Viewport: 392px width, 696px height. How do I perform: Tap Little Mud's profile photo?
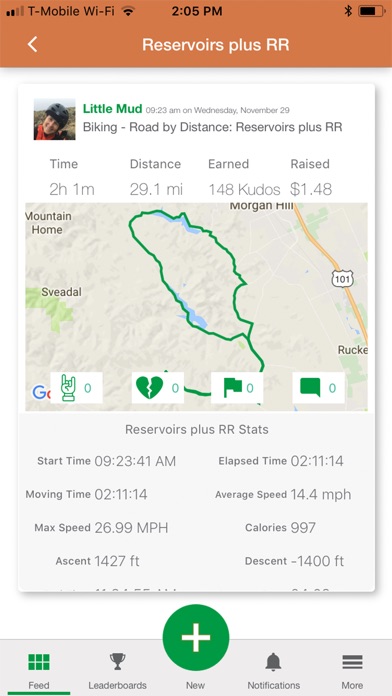pos(55,119)
